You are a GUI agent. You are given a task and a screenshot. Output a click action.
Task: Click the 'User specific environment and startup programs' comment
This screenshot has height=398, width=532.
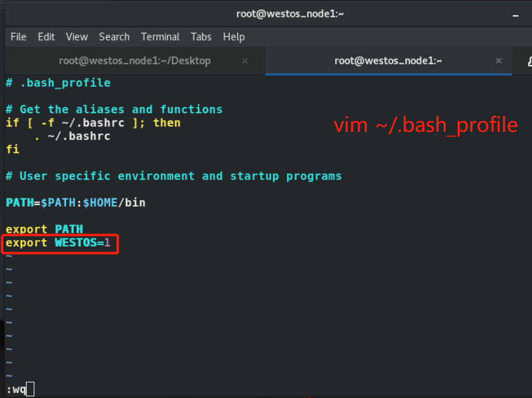click(x=174, y=176)
